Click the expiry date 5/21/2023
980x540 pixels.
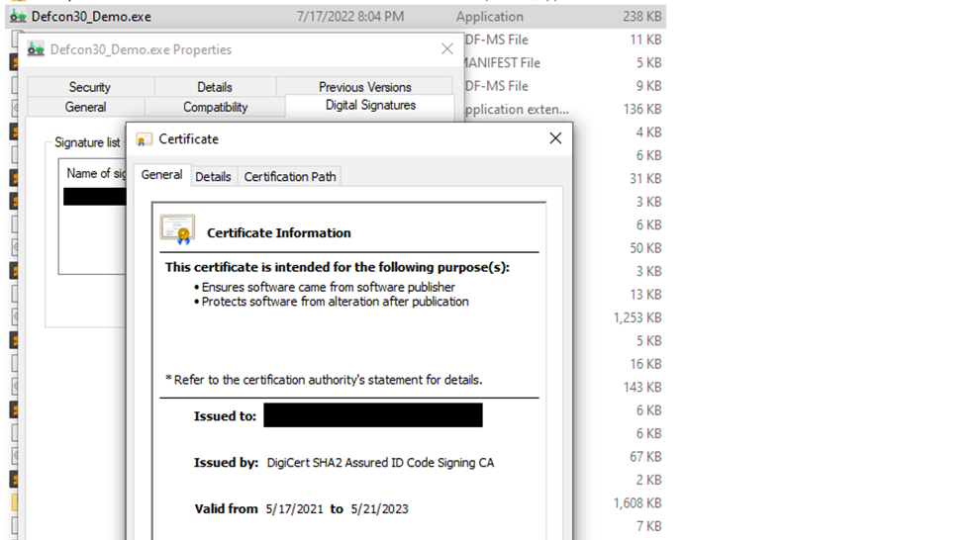[379, 508]
